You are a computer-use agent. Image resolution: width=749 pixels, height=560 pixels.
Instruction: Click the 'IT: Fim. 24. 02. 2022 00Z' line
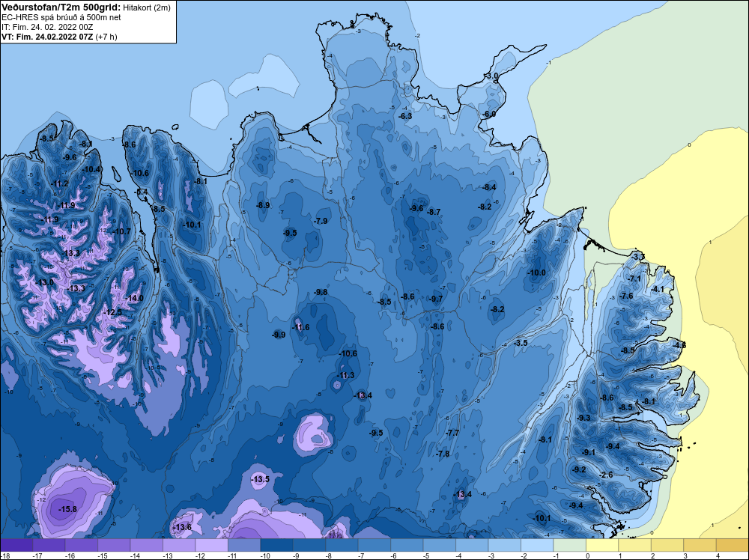pos(47,27)
